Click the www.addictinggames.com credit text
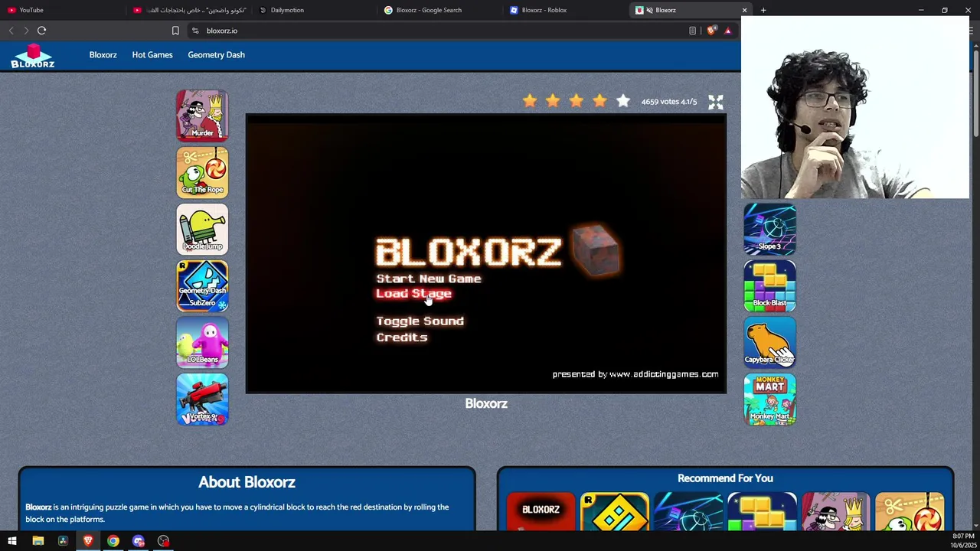The width and height of the screenshot is (980, 551). point(664,374)
